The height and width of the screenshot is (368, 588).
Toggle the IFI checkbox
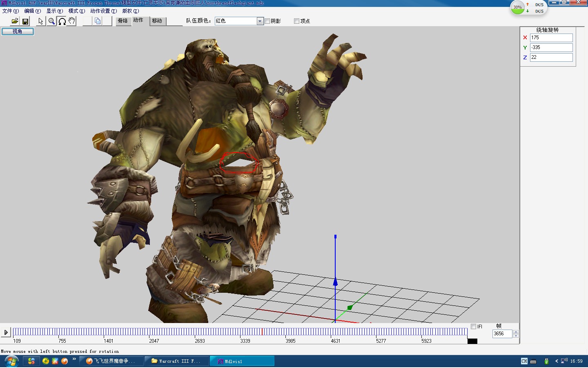point(474,326)
